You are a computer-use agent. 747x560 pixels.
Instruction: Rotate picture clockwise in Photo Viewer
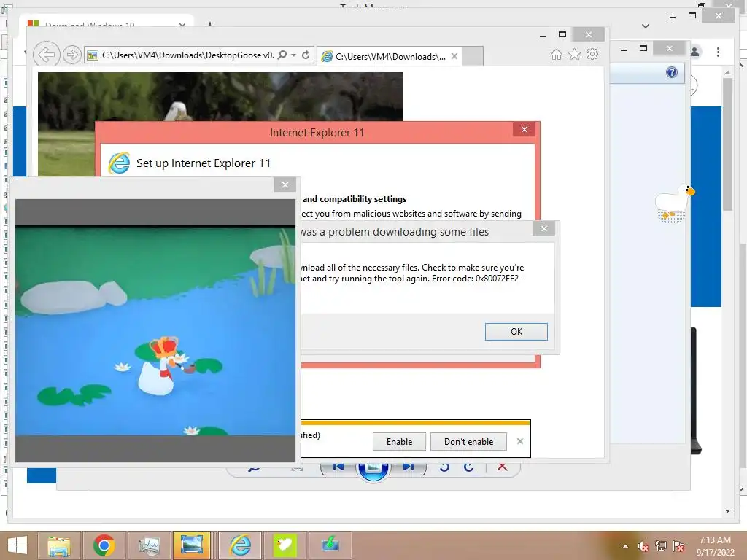469,467
